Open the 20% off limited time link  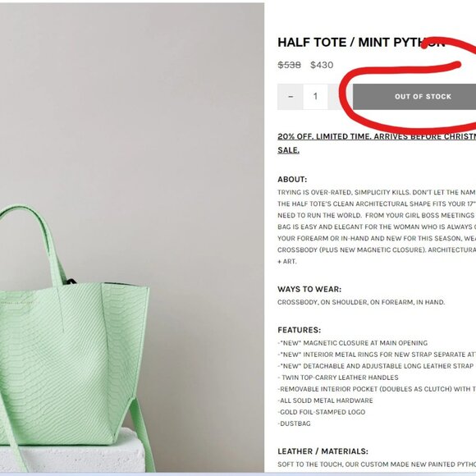click(x=377, y=136)
